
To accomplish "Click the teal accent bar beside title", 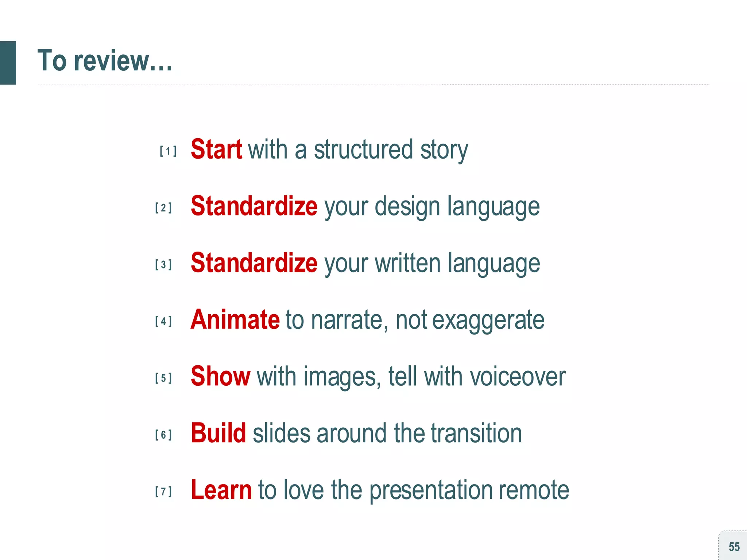I will [x=8, y=63].
